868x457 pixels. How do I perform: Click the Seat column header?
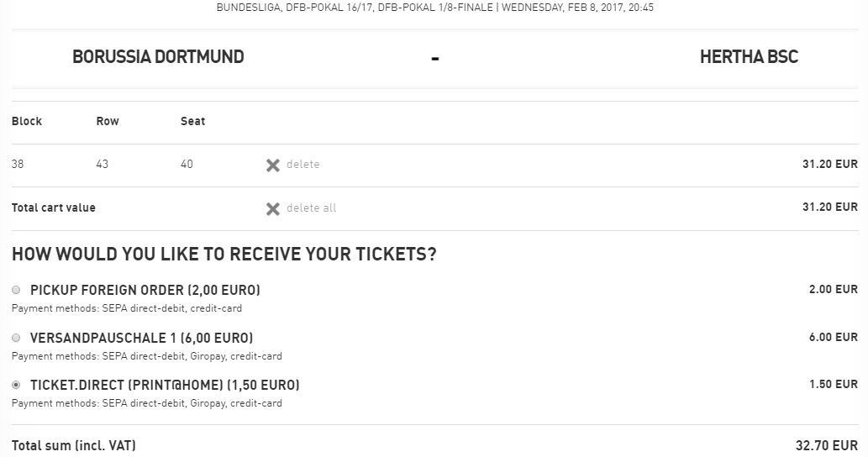click(x=192, y=121)
